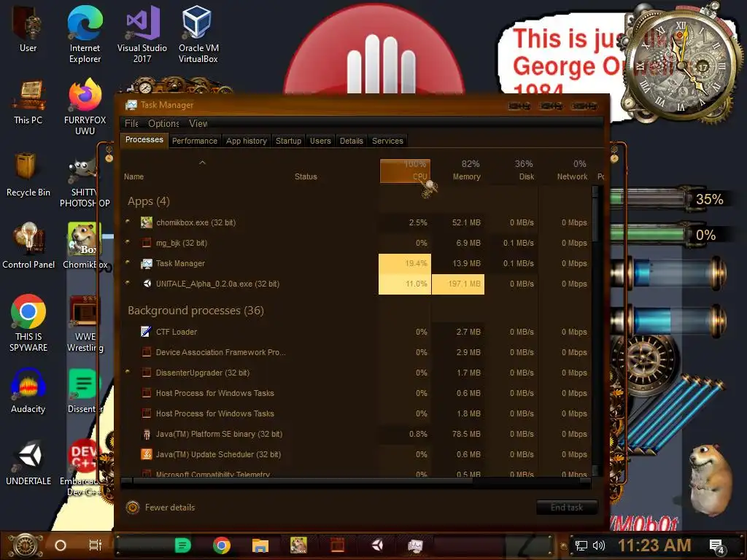Open the Options menu
The height and width of the screenshot is (560, 747).
click(x=163, y=123)
